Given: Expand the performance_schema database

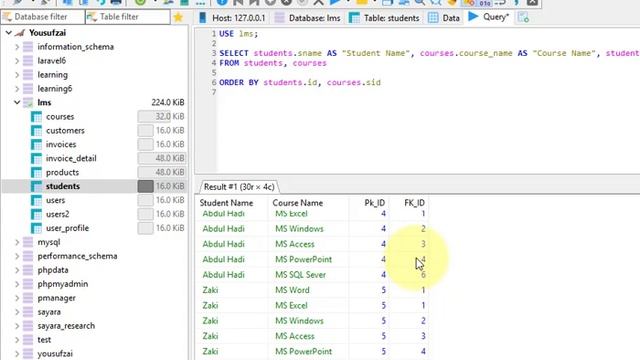Looking at the screenshot, I should 17,256.
